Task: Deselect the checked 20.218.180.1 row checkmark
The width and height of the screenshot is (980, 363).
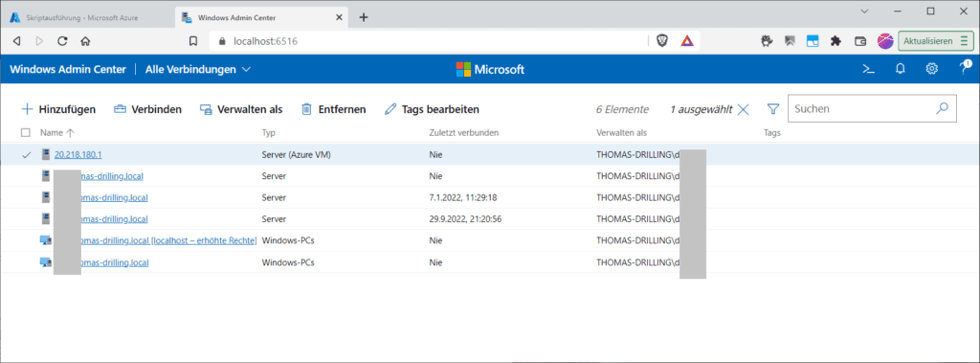Action: 26,154
